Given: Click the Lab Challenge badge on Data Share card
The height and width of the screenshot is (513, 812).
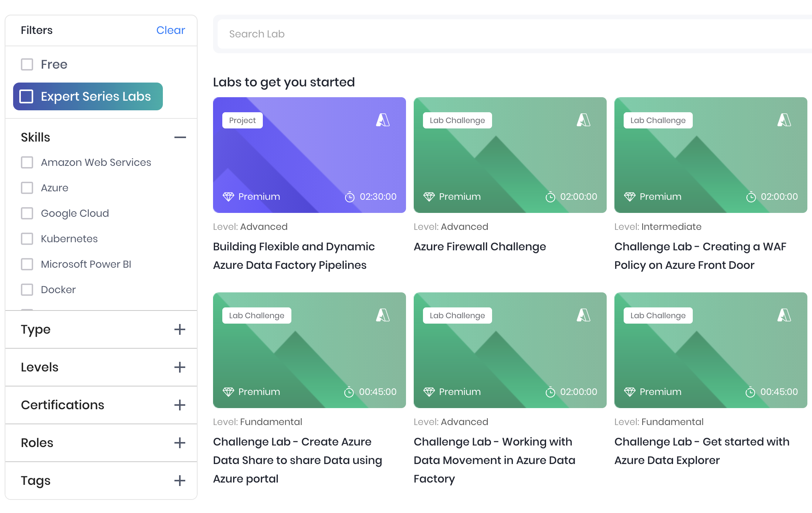Looking at the screenshot, I should pyautogui.click(x=257, y=316).
